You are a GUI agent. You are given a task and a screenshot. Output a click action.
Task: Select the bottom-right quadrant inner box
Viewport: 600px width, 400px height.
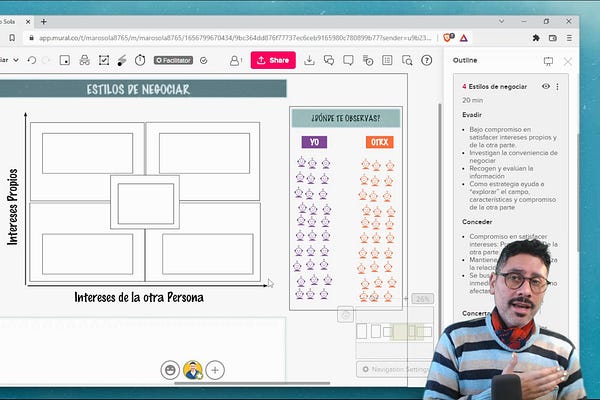pyautogui.click(x=208, y=254)
